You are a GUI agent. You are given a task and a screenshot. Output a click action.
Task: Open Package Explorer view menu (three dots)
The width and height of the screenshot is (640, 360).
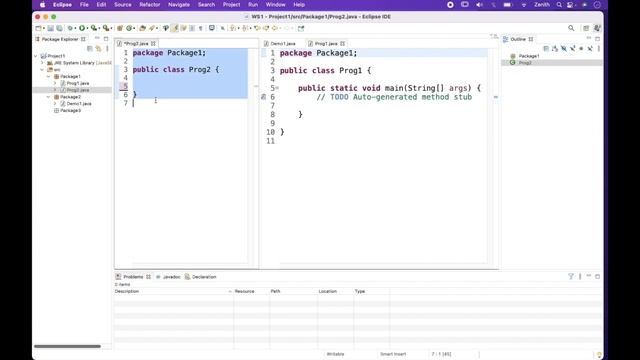pyautogui.click(x=107, y=49)
